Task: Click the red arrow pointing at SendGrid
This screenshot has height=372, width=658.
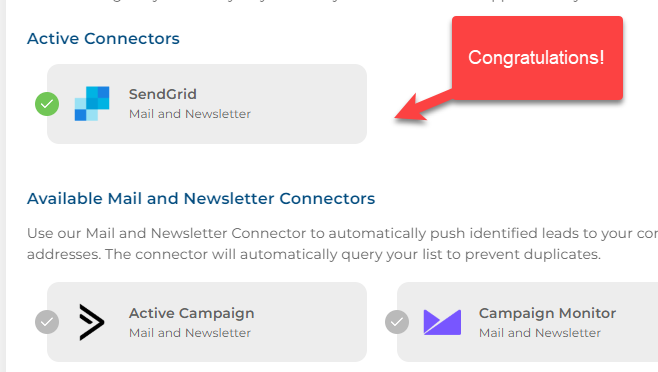Action: click(422, 107)
